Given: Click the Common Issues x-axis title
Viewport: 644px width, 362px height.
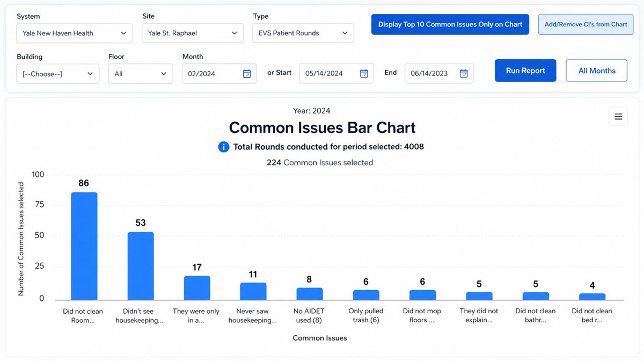Looking at the screenshot, I should (320, 338).
